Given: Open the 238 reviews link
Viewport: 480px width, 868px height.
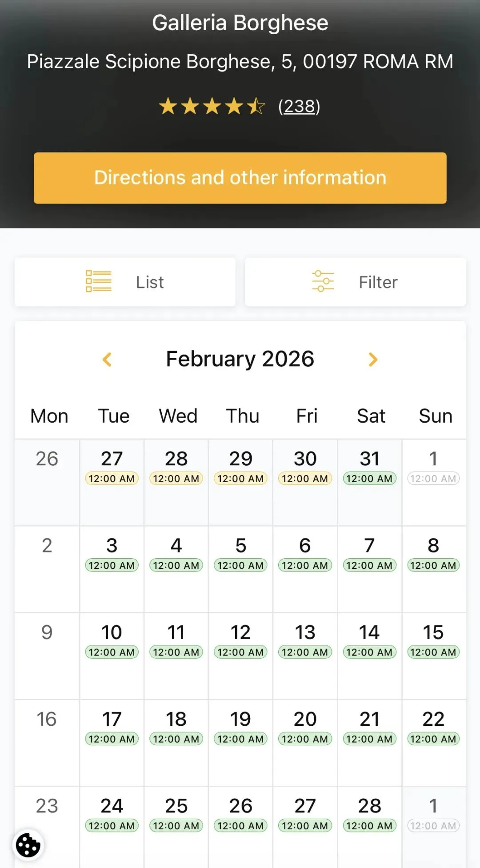Looking at the screenshot, I should pos(299,107).
